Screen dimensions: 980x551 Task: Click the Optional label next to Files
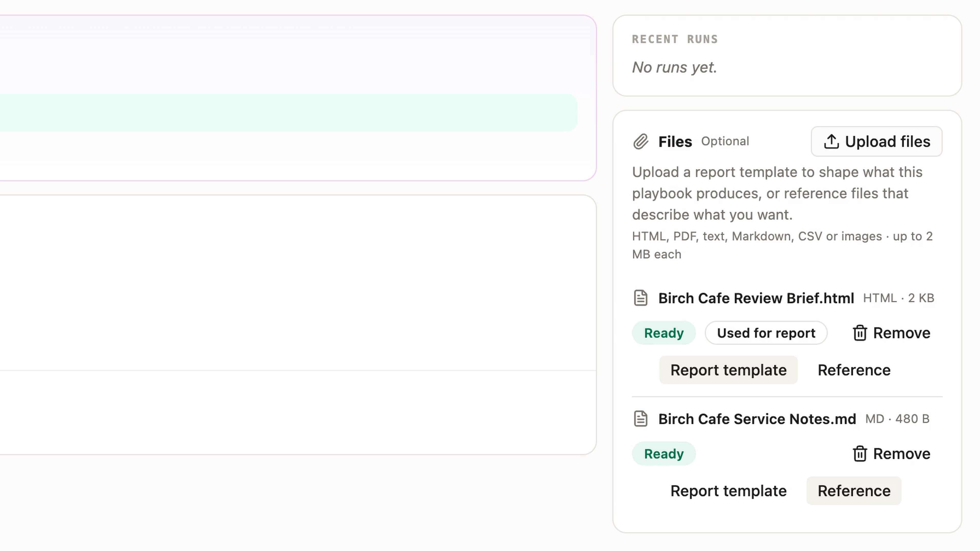click(x=725, y=141)
